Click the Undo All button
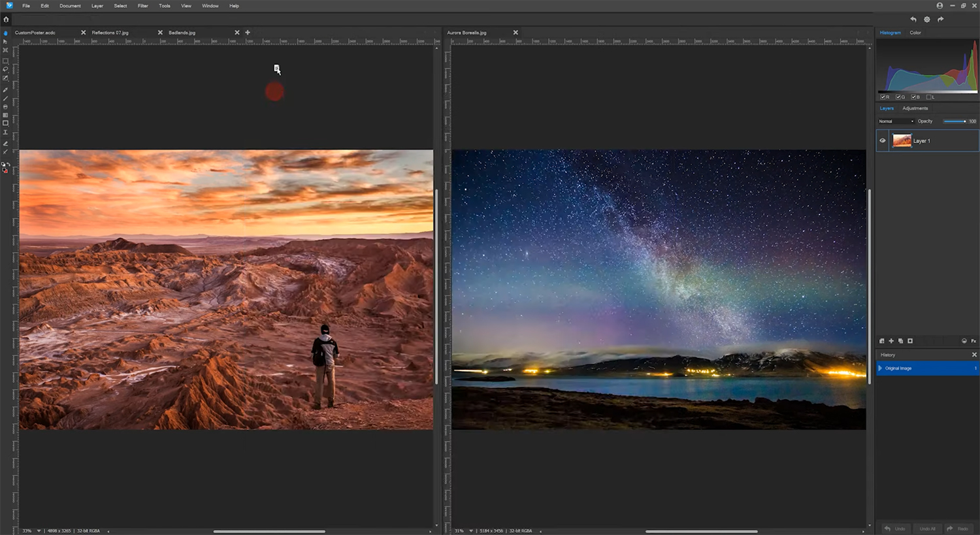Screen dimensions: 980x535 coord(927,528)
